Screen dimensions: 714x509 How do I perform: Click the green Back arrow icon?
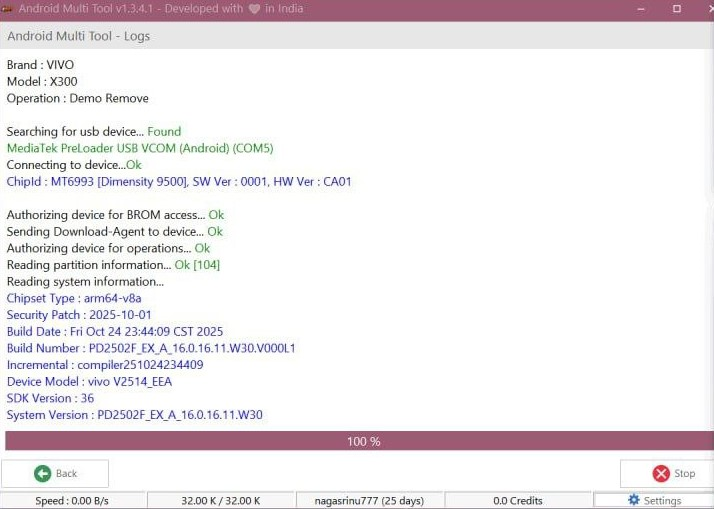[x=42, y=473]
